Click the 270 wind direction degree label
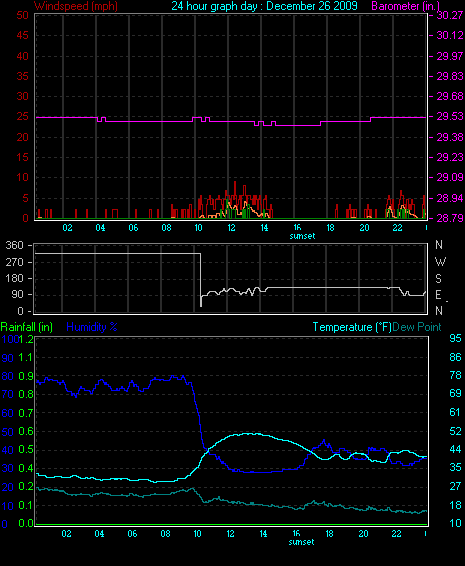This screenshot has width=465, height=566. click(x=14, y=262)
